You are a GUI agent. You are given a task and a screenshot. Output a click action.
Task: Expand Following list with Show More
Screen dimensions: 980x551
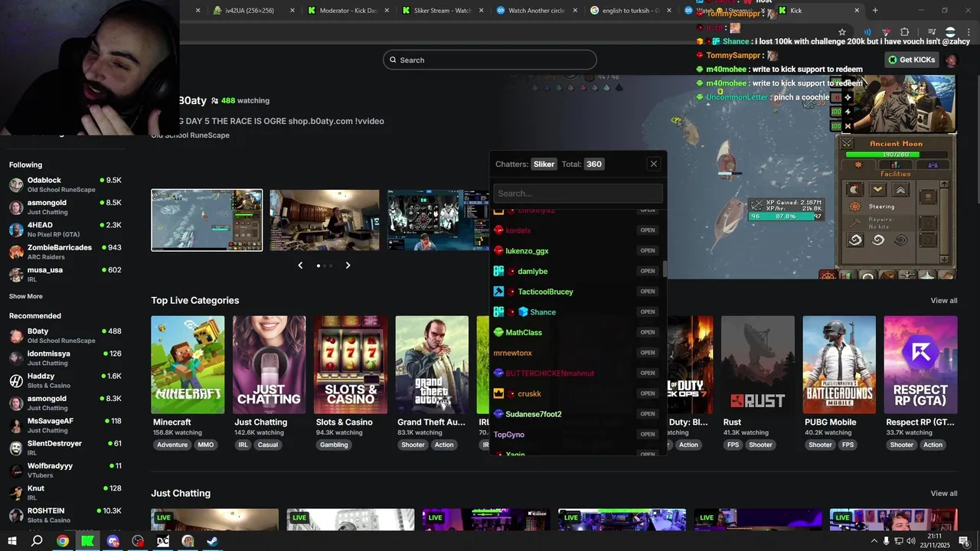(26, 296)
